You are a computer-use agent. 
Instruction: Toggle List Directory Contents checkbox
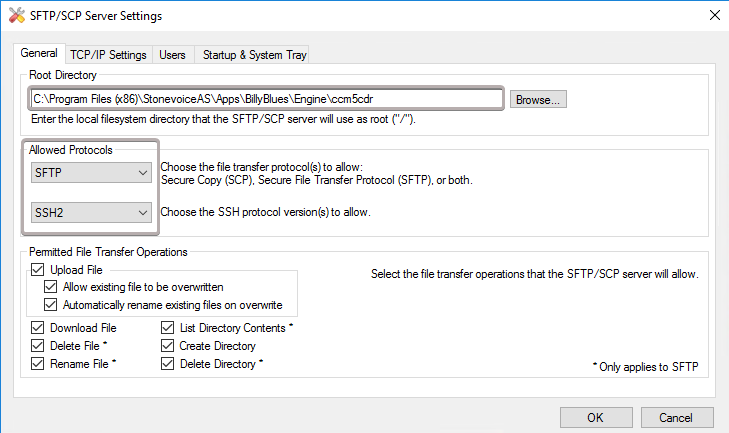[168, 327]
